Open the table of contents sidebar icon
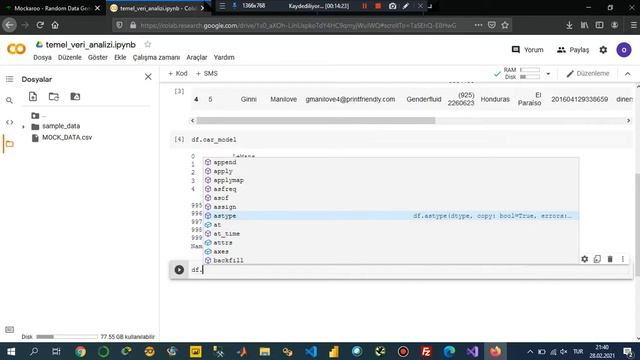Image resolution: width=640 pixels, height=360 pixels. tap(9, 79)
